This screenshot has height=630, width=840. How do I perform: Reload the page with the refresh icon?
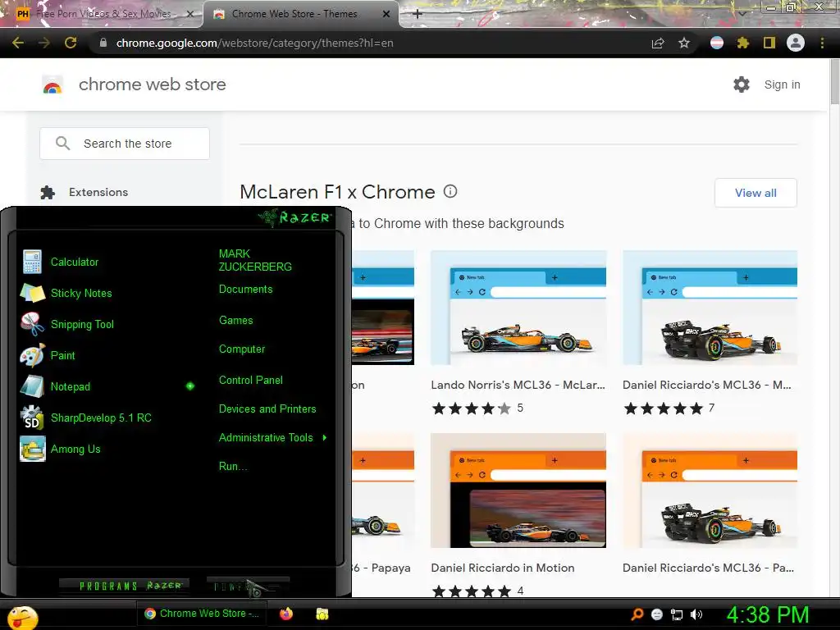pyautogui.click(x=71, y=43)
